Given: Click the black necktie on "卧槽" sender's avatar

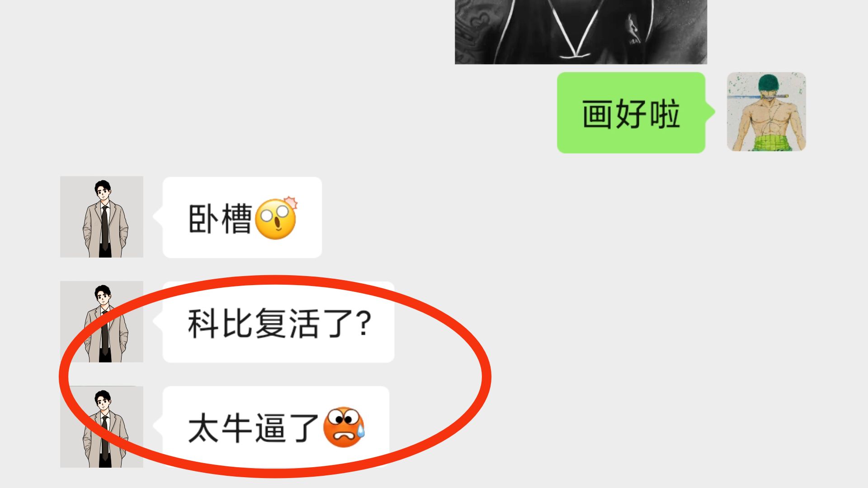Looking at the screenshot, I should coord(104,227).
